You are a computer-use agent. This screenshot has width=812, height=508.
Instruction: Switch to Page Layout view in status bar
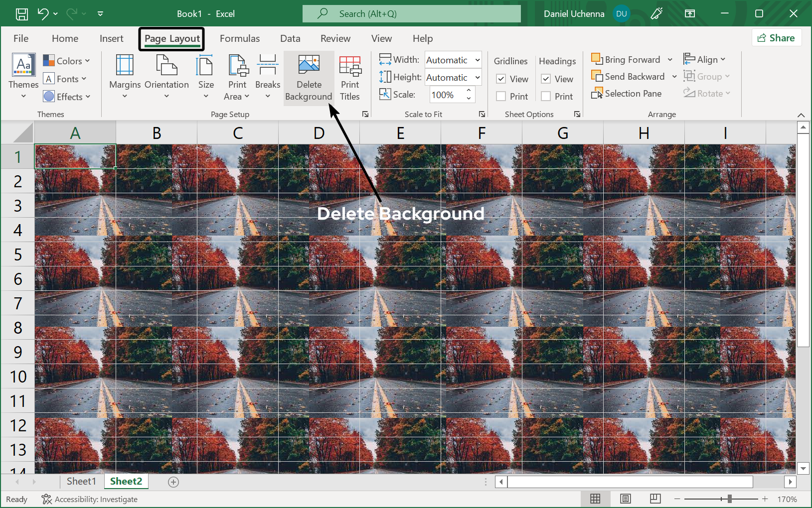[625, 499]
